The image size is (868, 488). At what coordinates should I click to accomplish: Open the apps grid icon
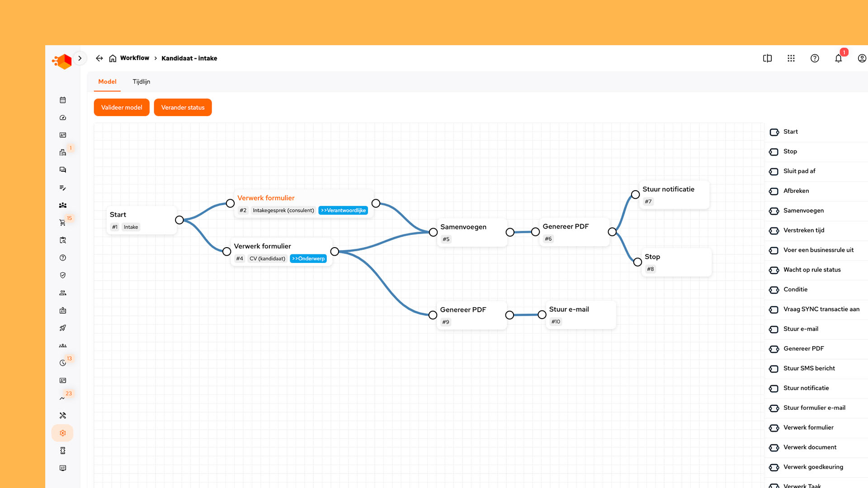(791, 58)
